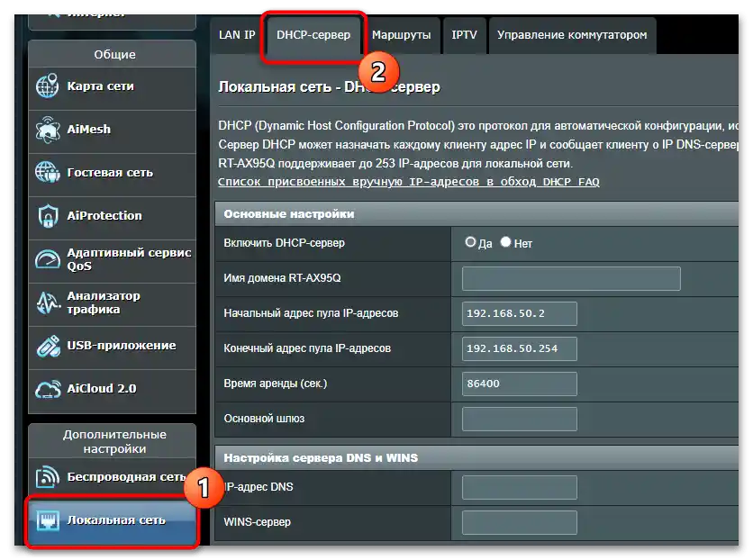Open the Гостевая сеть menu label
Image resolution: width=753 pixels, height=560 pixels.
click(x=110, y=173)
